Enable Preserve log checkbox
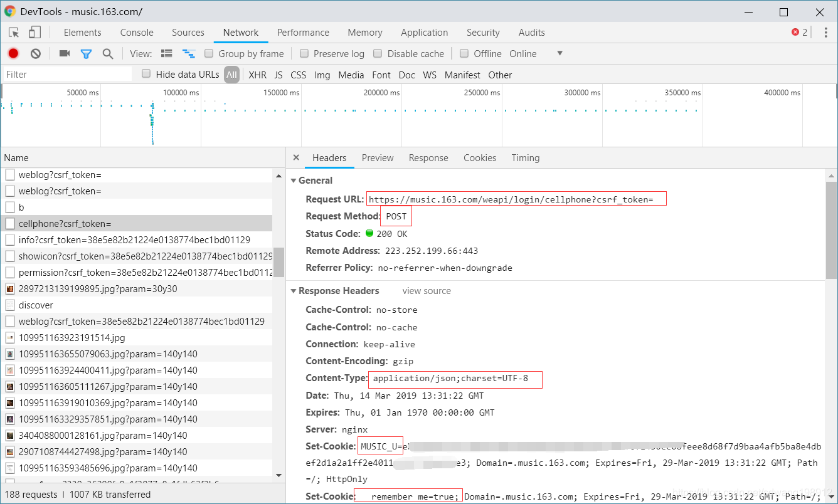Screen dimensions: 838x504 click(x=304, y=53)
